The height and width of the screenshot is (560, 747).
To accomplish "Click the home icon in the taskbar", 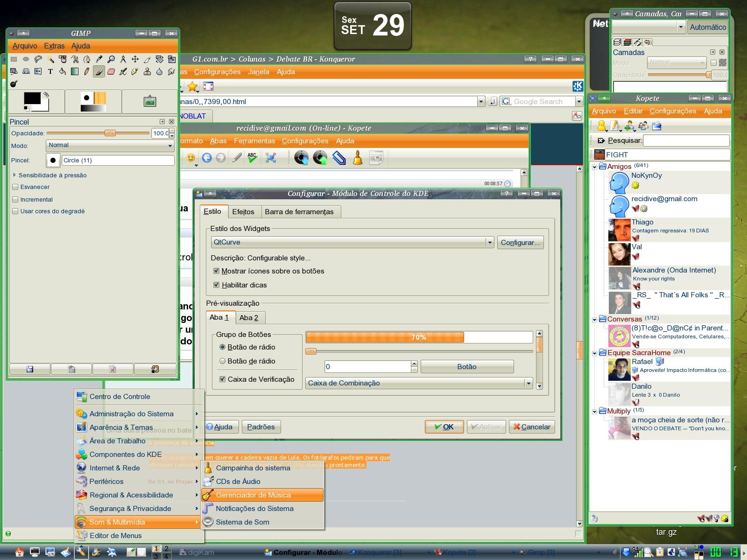I will pyautogui.click(x=19, y=553).
